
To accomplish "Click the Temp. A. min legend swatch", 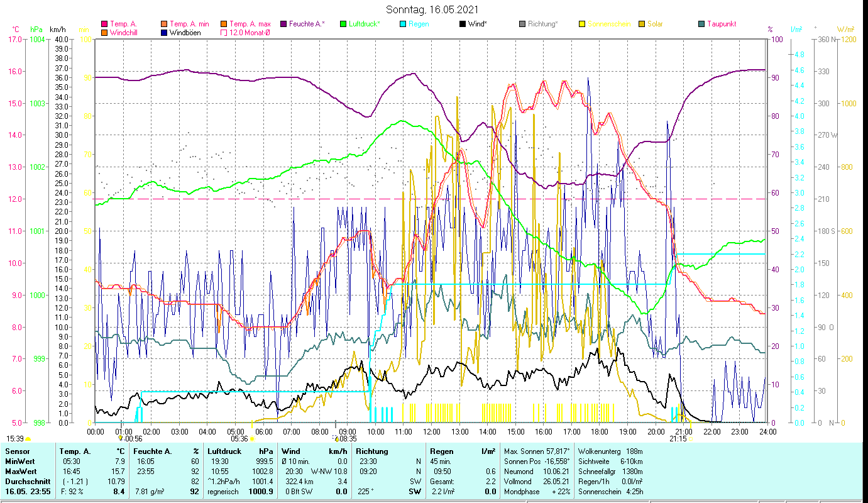I will coord(164,25).
